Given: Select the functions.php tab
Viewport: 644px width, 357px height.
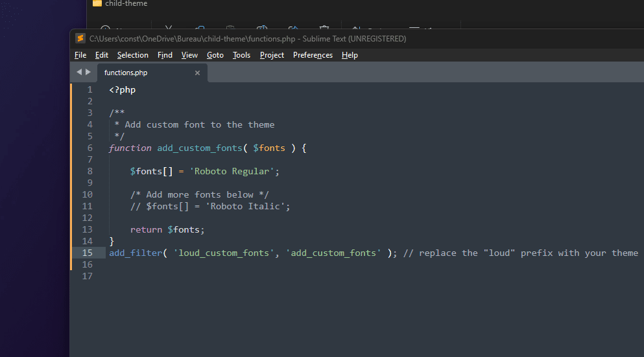Looking at the screenshot, I should coord(152,73).
